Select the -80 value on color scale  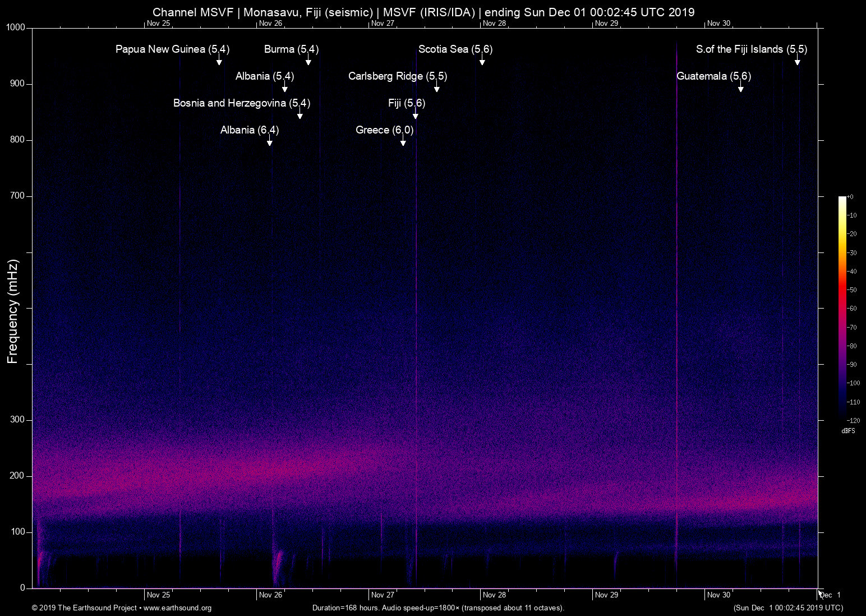pos(851,346)
